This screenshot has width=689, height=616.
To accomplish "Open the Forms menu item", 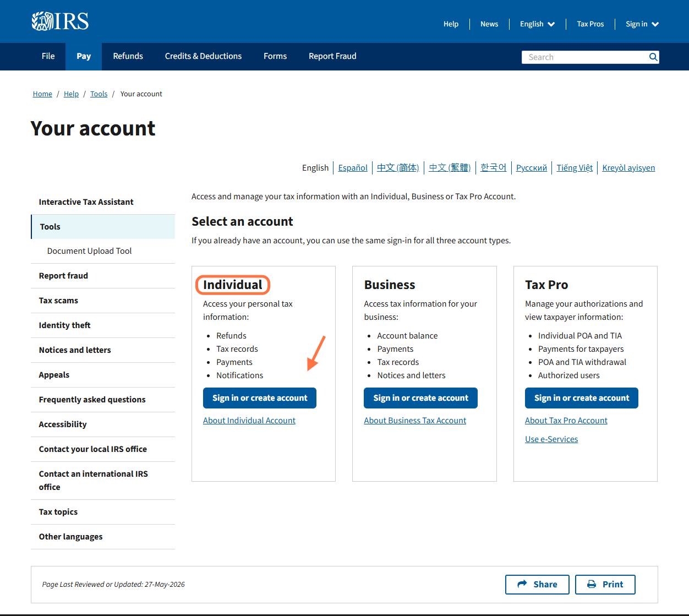I will pyautogui.click(x=275, y=56).
